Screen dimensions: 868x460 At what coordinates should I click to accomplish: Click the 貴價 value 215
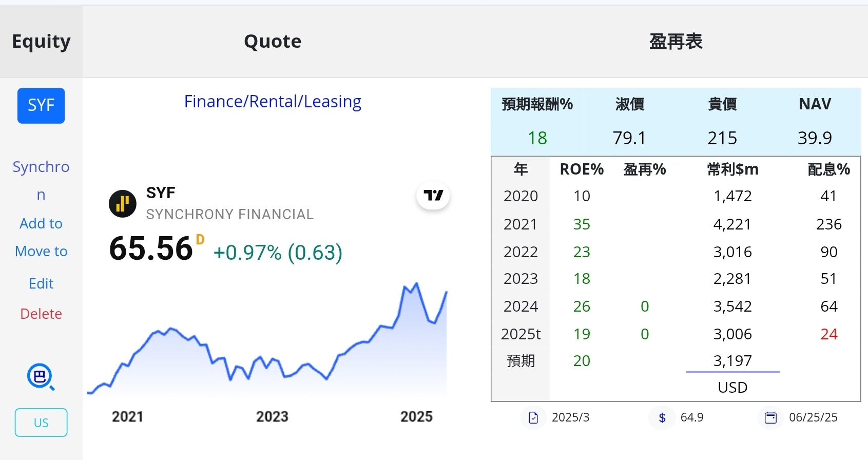point(722,138)
